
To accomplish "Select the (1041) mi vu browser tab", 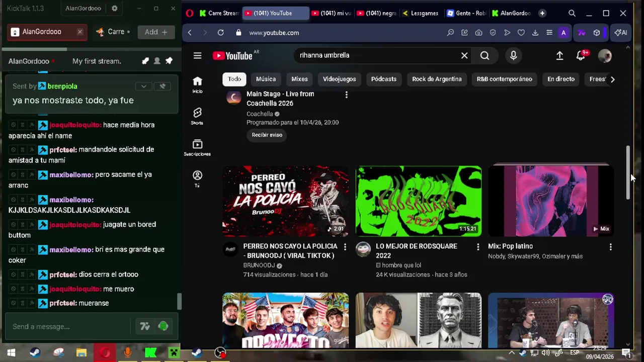I will [331, 13].
